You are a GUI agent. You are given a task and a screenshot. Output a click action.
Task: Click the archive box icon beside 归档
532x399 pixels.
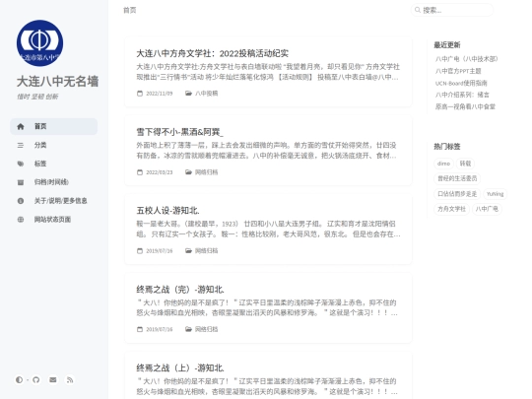pyautogui.click(x=21, y=182)
